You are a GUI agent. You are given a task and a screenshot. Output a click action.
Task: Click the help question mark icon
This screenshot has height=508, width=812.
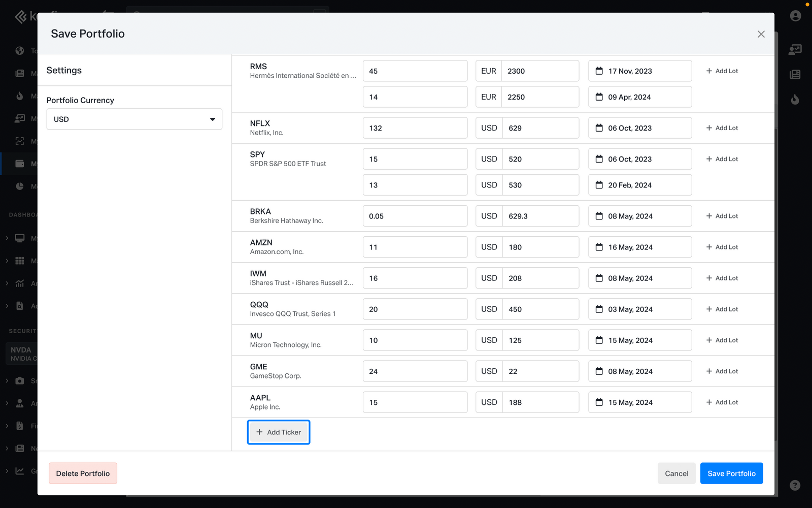tap(795, 485)
